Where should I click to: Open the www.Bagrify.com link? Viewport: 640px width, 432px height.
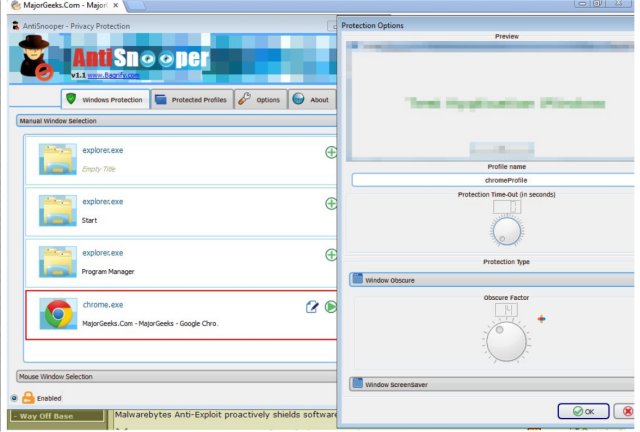point(113,75)
